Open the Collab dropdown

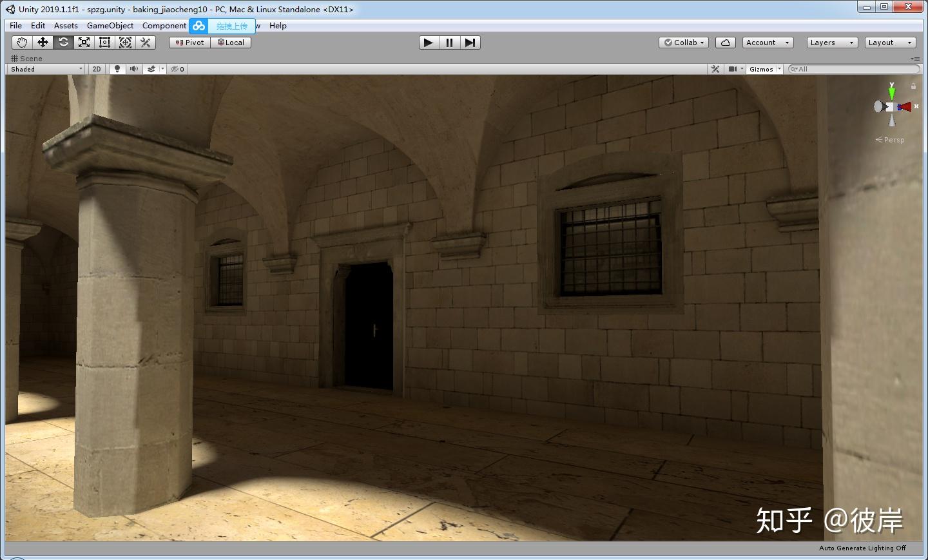684,43
